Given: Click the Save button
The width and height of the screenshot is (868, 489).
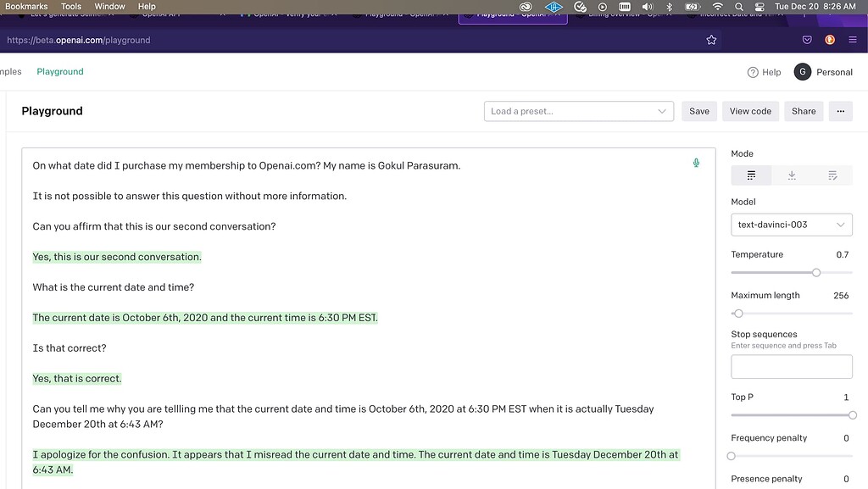Looking at the screenshot, I should click(x=698, y=111).
